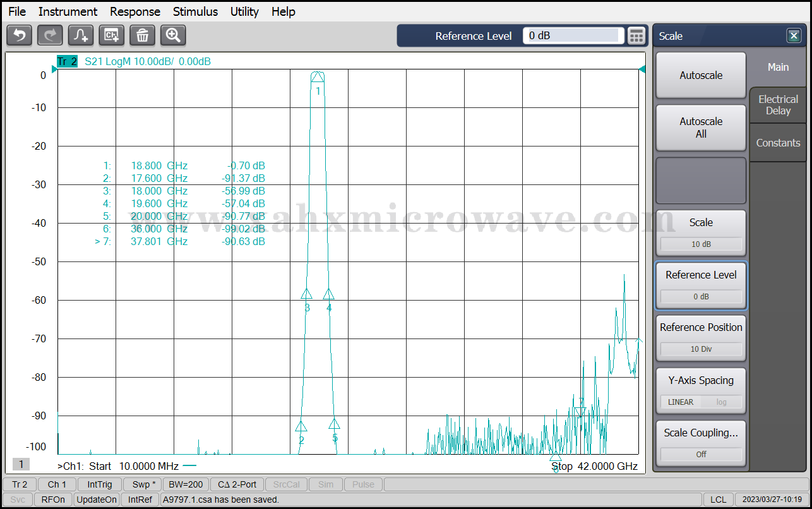This screenshot has height=509, width=812.
Task: Switch to the Constants tab
Action: [778, 143]
